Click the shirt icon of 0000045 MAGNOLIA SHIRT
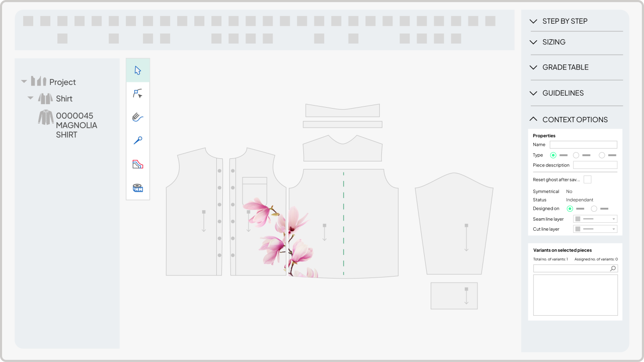The height and width of the screenshot is (362, 644). [46, 117]
